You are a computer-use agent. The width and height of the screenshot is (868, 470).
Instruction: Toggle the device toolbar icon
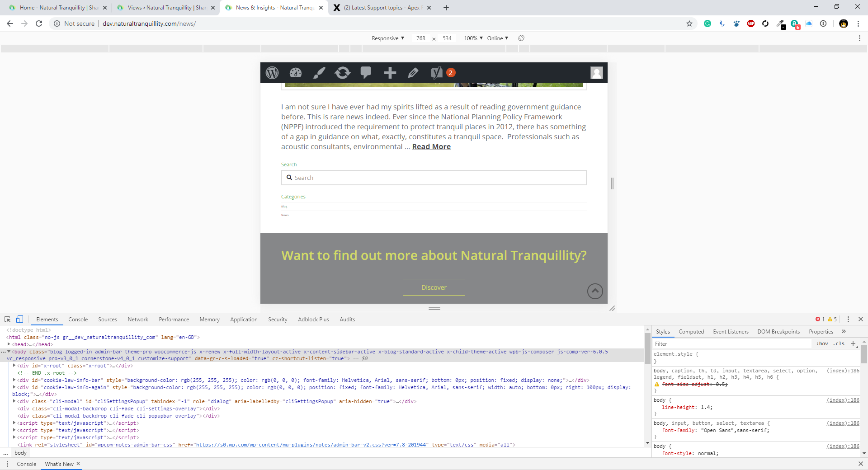pyautogui.click(x=19, y=320)
